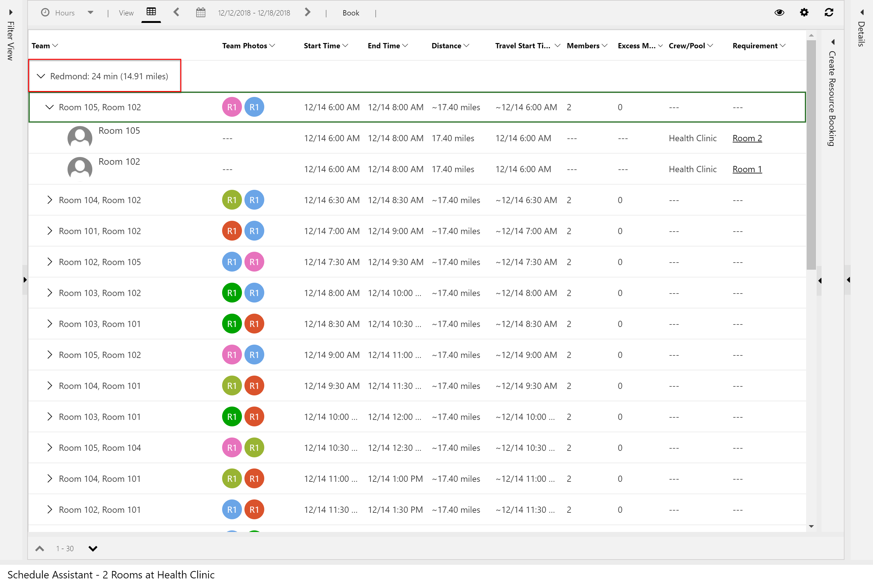Expand Row 104, Room 102 entry
873x588 pixels.
coord(50,200)
